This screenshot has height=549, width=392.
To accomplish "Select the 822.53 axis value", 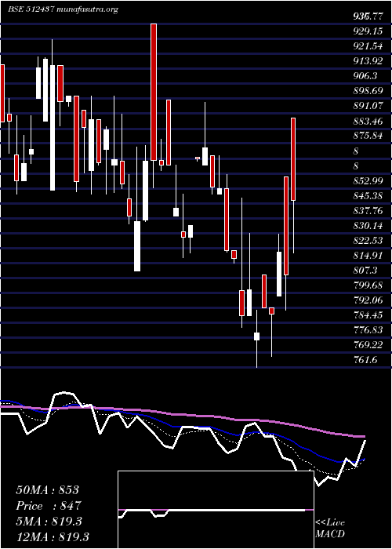I will tap(368, 241).
